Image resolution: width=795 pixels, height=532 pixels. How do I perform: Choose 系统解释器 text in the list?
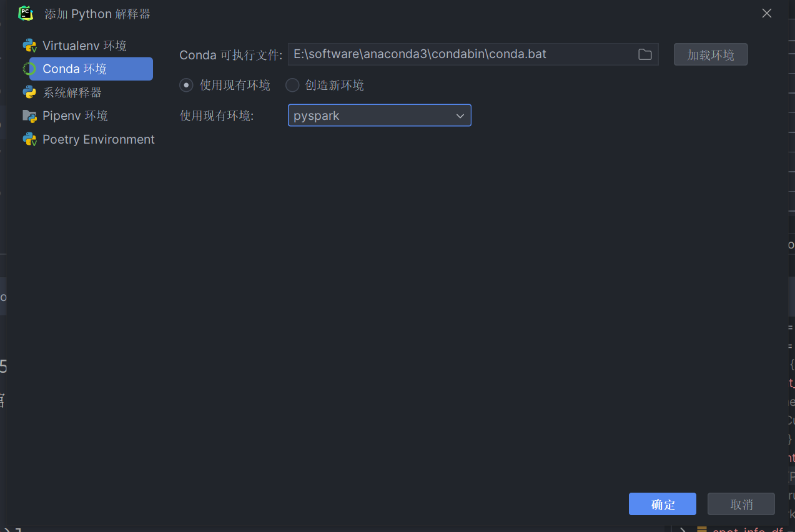point(72,92)
